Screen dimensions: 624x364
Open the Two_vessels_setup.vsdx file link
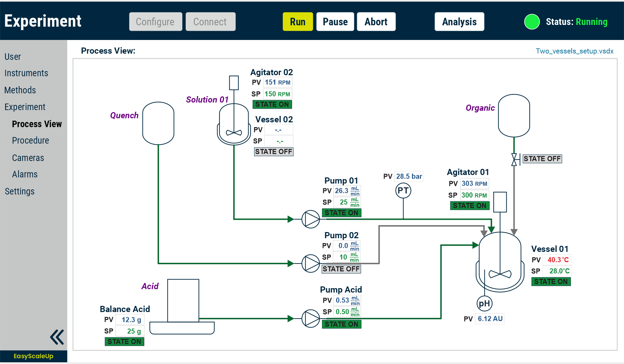click(x=574, y=51)
